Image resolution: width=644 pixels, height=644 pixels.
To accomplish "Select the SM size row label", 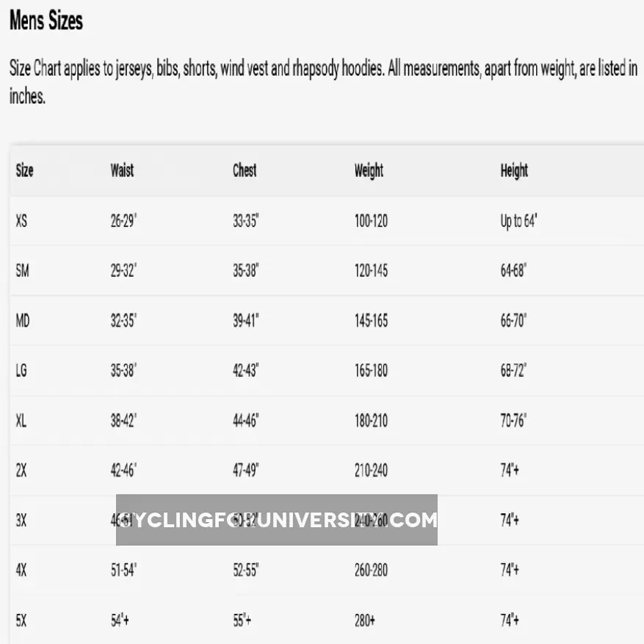I will tap(22, 270).
